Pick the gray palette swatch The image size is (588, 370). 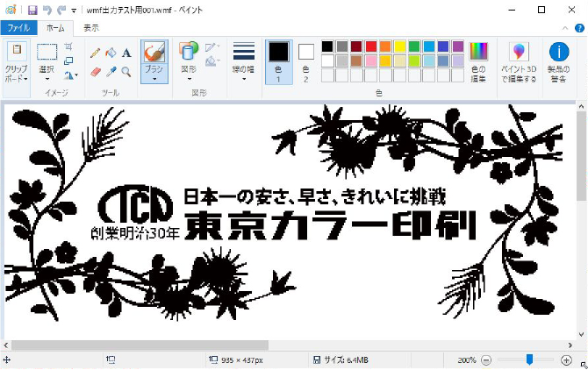pyautogui.click(x=342, y=46)
